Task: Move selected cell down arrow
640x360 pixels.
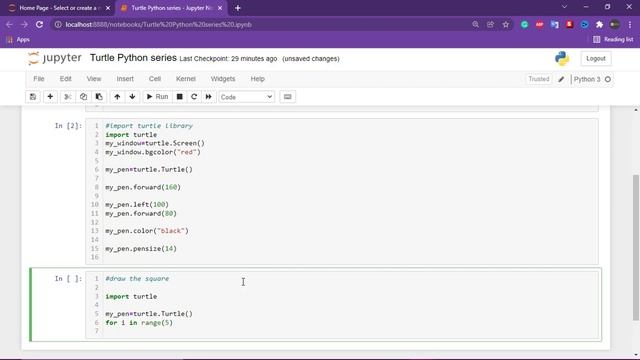Action: [x=132, y=97]
